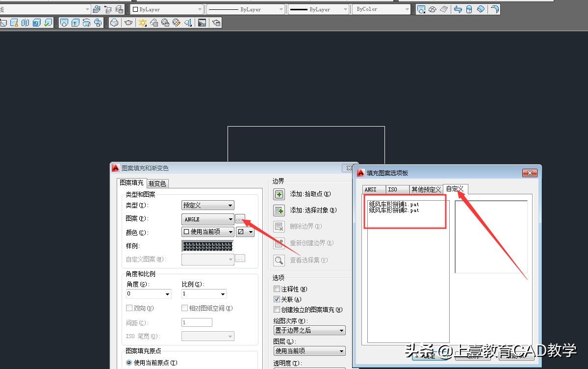Image resolution: width=588 pixels, height=369 pixels.
Task: Click the 间距 input field
Action: coord(196,322)
